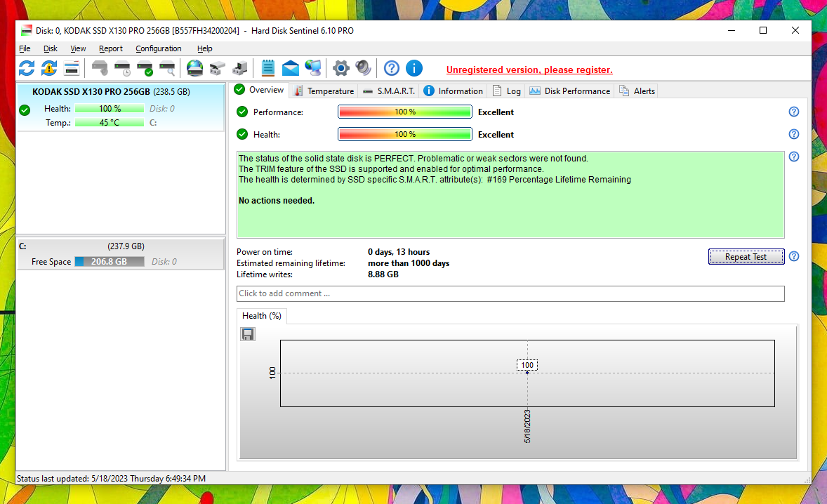The image size is (827, 504).
Task: Click the 100 data point label on graph
Action: (527, 365)
